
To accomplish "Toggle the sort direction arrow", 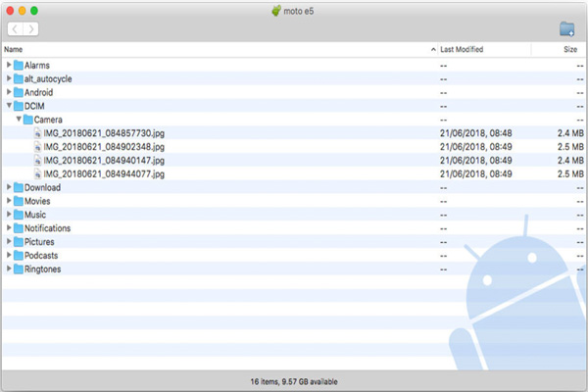I will (x=433, y=50).
